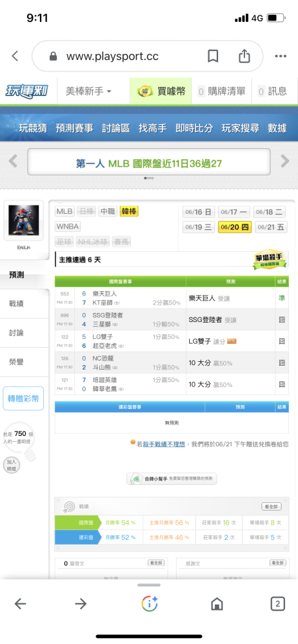Go back with the browser back chevron
The image size is (298, 644).
15,56
